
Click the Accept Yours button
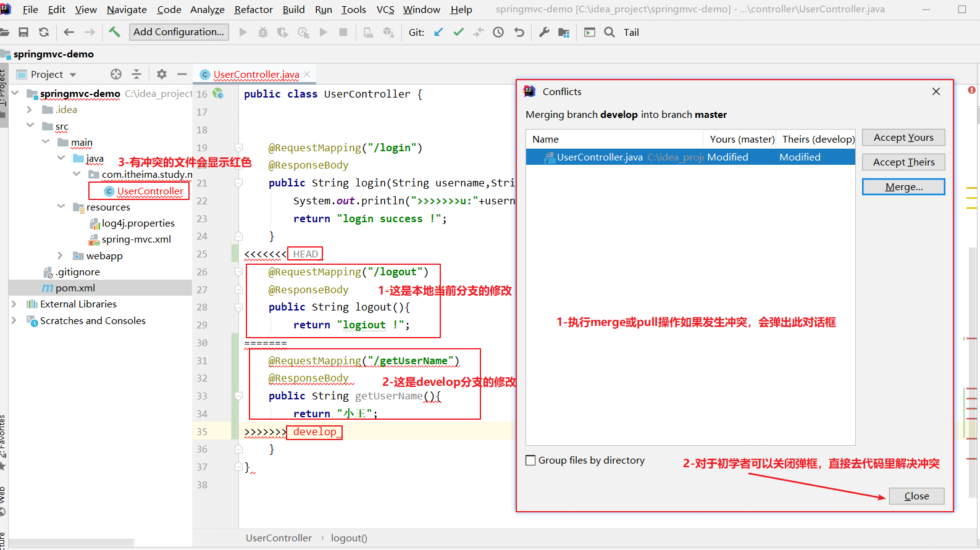pos(903,138)
